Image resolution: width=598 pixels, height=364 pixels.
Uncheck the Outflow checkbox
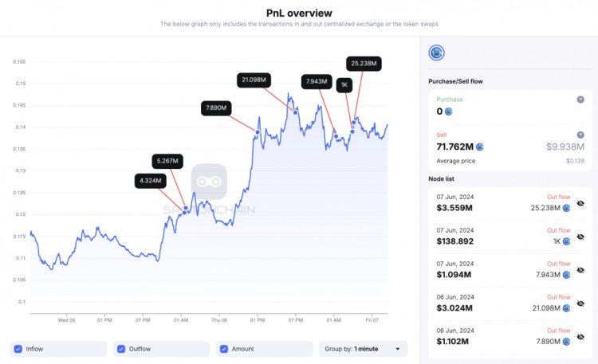[121, 349]
